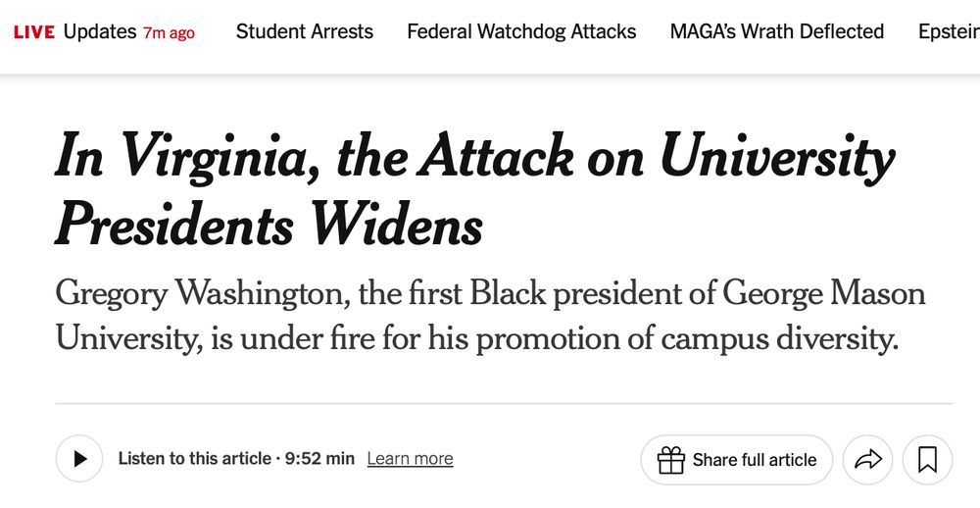This screenshot has width=980, height=508.
Task: Click the article headline text
Action: click(x=475, y=189)
